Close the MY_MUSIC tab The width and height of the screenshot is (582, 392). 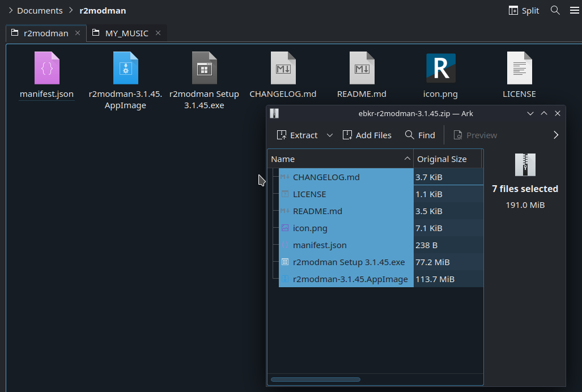[x=158, y=33]
